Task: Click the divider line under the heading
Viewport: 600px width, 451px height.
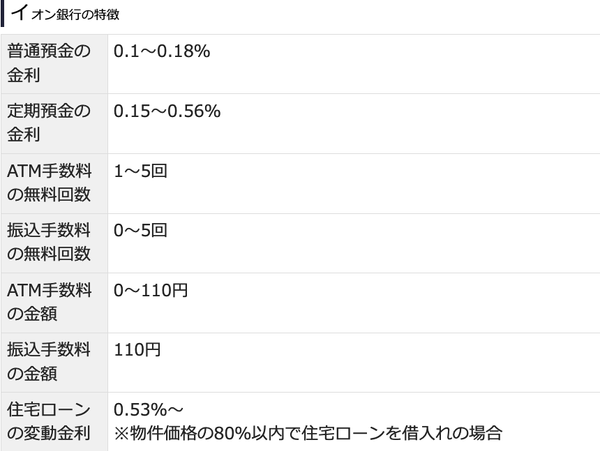Action: tap(300, 34)
